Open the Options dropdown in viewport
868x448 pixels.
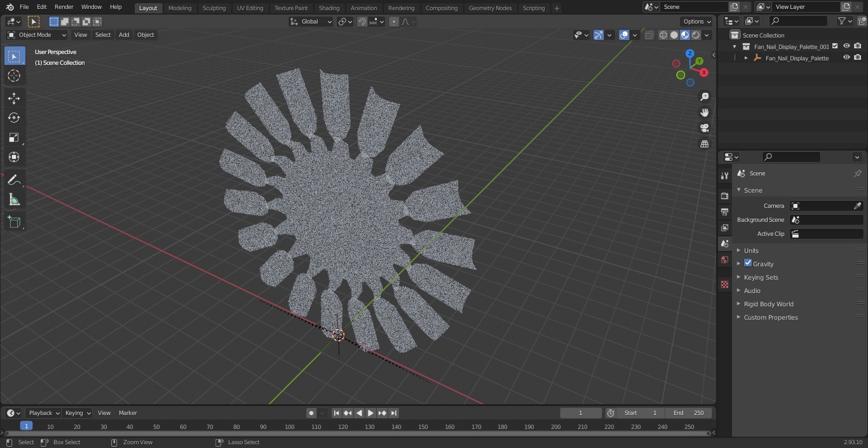click(x=697, y=22)
